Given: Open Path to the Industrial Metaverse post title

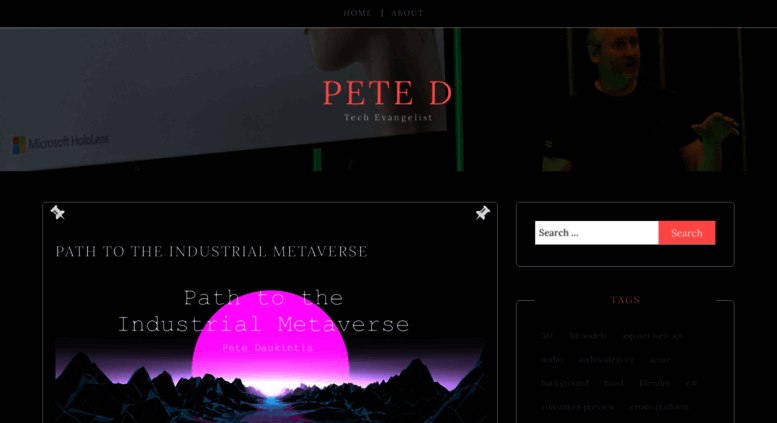Looking at the screenshot, I should [212, 252].
